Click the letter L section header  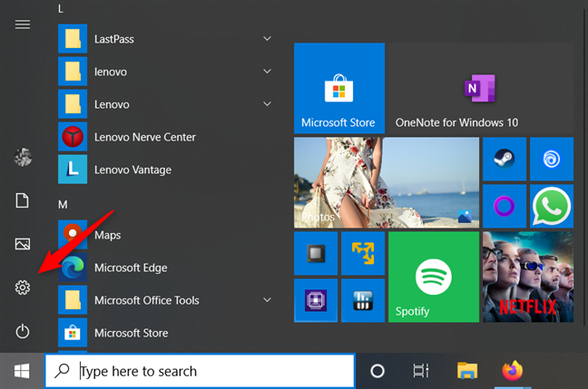coord(61,9)
